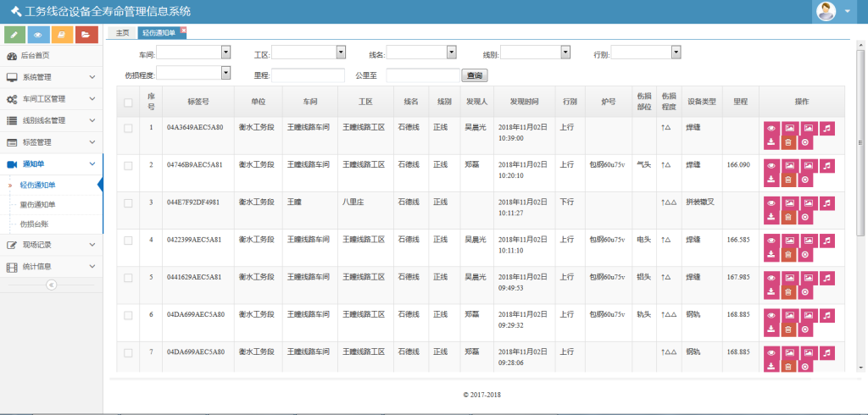Switch to the 主页 tab
868x415 pixels.
click(x=123, y=33)
